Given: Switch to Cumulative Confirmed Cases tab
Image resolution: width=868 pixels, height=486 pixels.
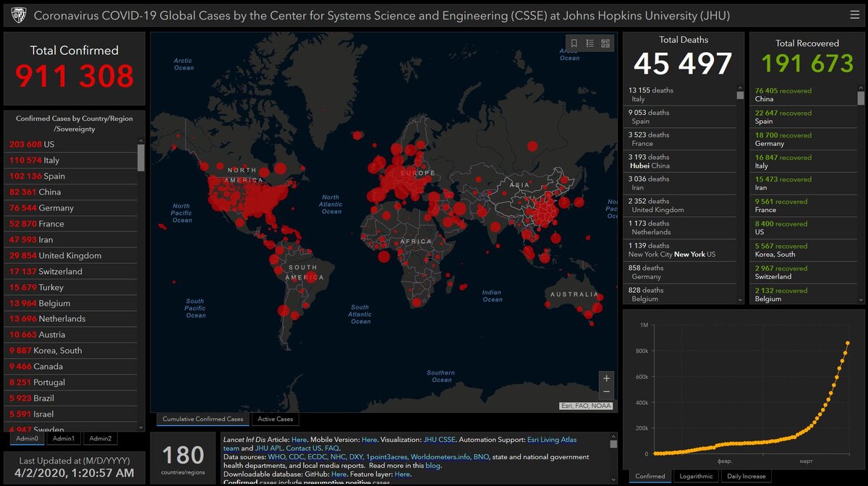Looking at the screenshot, I should [203, 419].
